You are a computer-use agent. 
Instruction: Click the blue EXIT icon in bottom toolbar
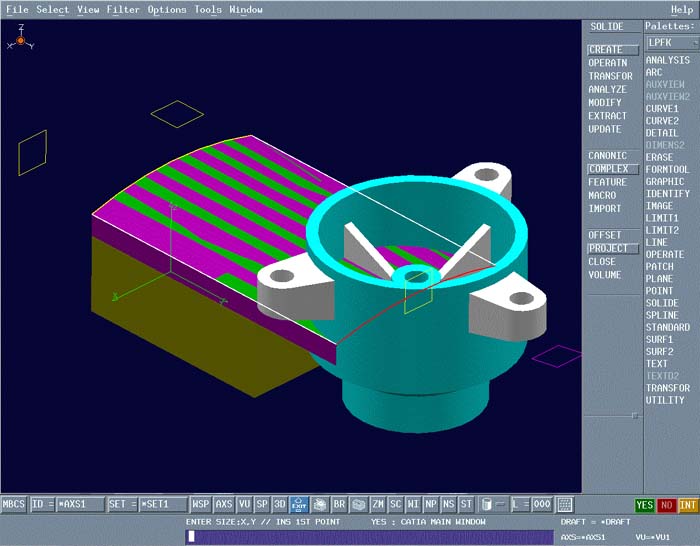pos(298,505)
